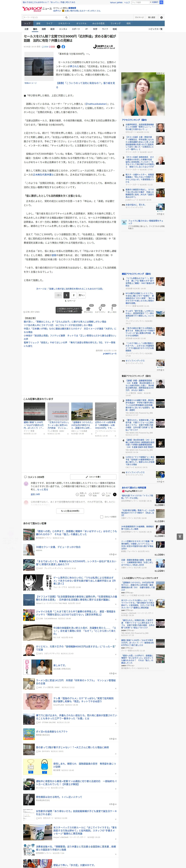Click the search magnifier beside keyword field
This screenshot has height=868, width=186.
66,18
